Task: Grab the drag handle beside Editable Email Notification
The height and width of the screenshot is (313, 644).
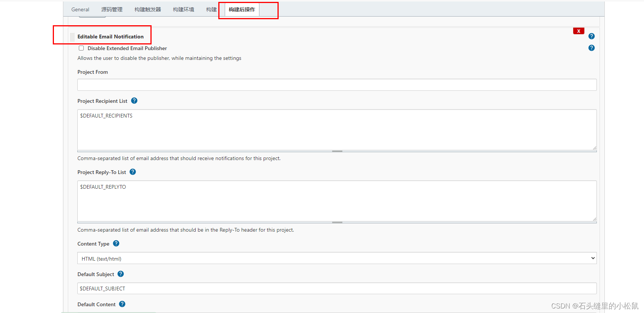Action: click(72, 37)
